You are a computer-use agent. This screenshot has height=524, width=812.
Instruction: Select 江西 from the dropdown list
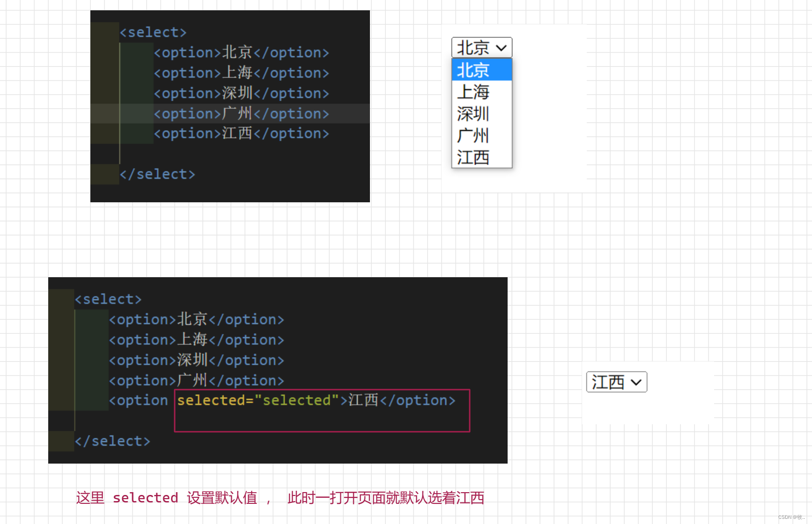click(481, 157)
